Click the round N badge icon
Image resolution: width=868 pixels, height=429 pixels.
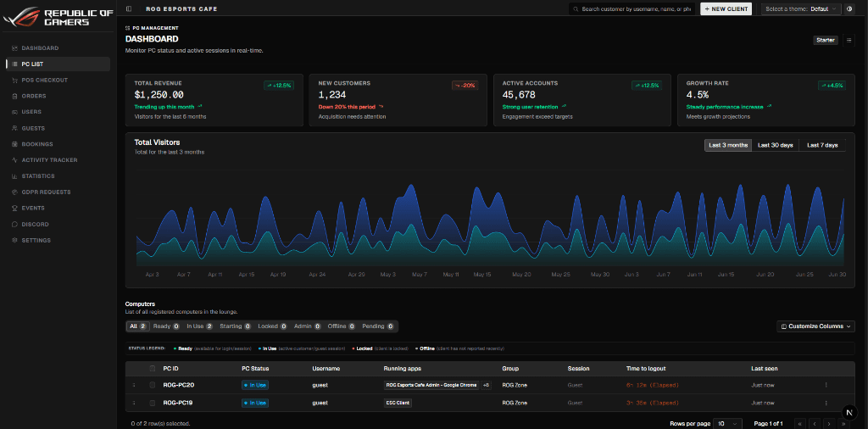(x=849, y=413)
